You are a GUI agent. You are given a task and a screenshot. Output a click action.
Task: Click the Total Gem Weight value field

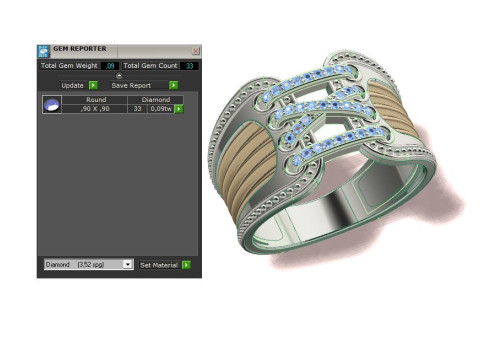(x=110, y=66)
